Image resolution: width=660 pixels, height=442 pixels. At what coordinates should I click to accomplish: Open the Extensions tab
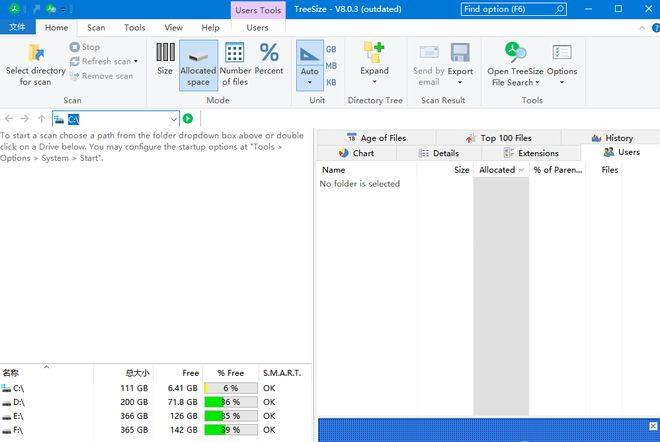point(531,153)
